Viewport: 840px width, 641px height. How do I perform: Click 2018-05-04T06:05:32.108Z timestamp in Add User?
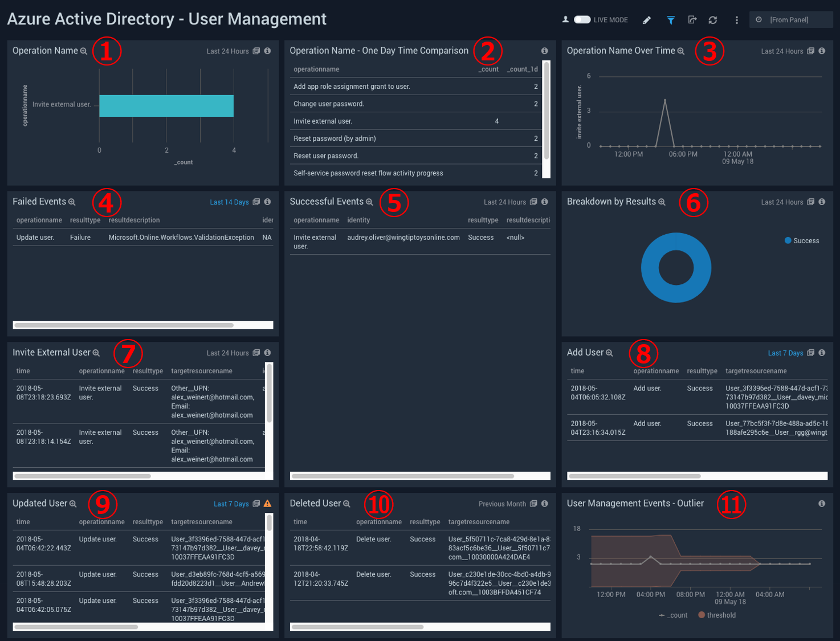(x=598, y=393)
